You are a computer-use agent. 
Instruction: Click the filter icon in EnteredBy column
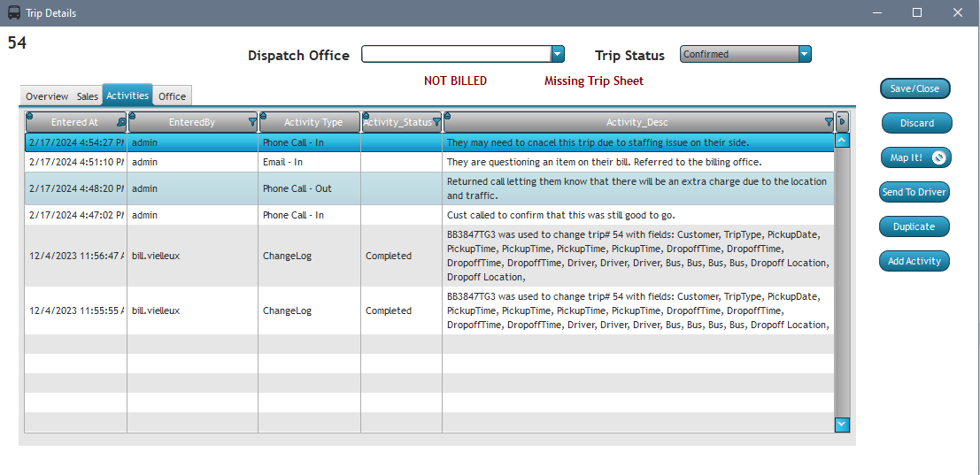tap(252, 123)
